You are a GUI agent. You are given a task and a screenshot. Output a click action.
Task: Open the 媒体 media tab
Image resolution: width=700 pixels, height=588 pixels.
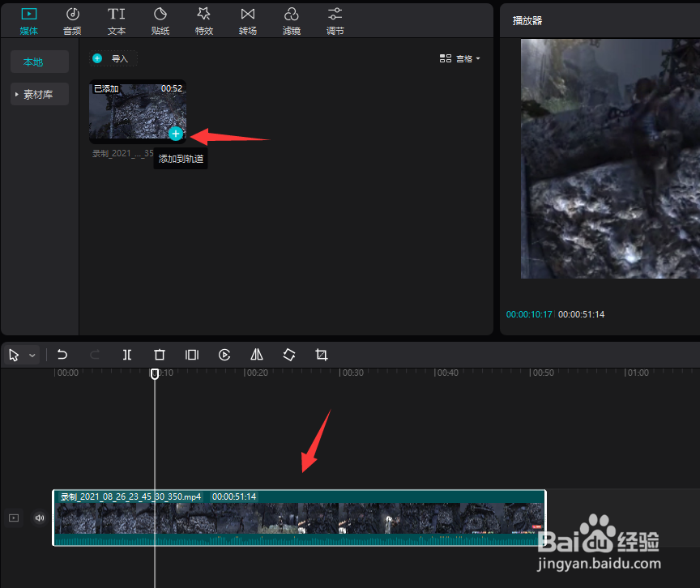pyautogui.click(x=29, y=21)
